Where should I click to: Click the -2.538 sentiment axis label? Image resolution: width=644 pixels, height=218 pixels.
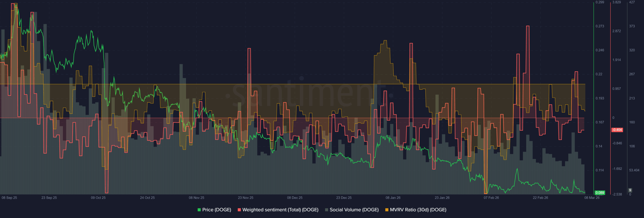click(617, 194)
